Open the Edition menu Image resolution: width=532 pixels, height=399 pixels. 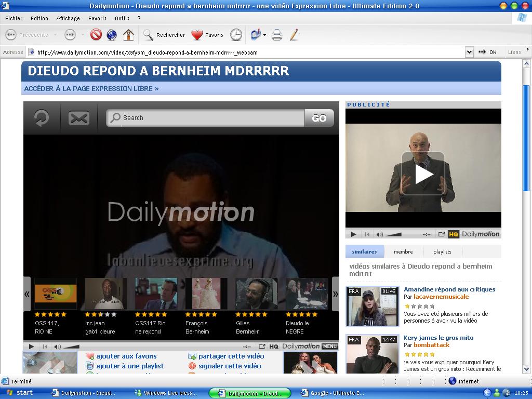coord(39,18)
